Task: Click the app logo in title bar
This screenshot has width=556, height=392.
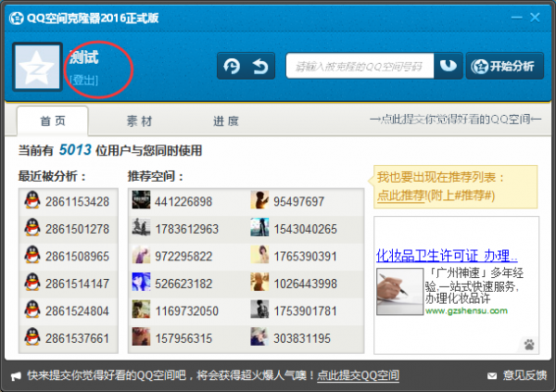Action: coord(17,19)
